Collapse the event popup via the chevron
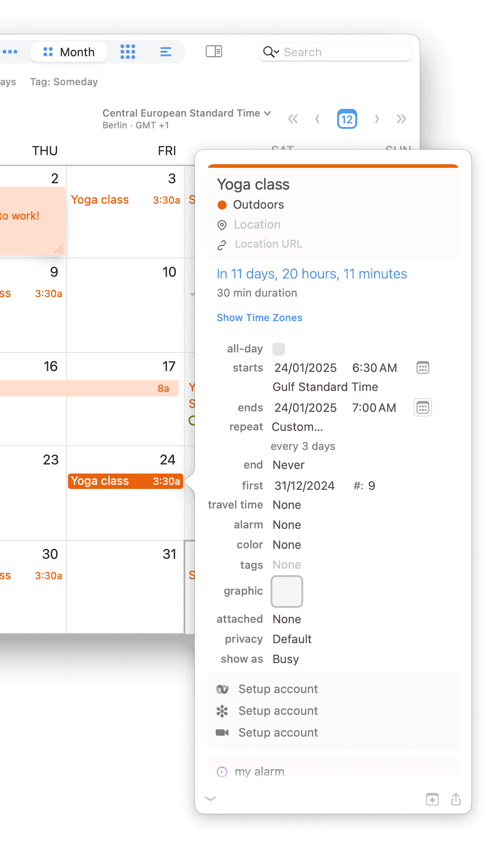 pos(211,799)
